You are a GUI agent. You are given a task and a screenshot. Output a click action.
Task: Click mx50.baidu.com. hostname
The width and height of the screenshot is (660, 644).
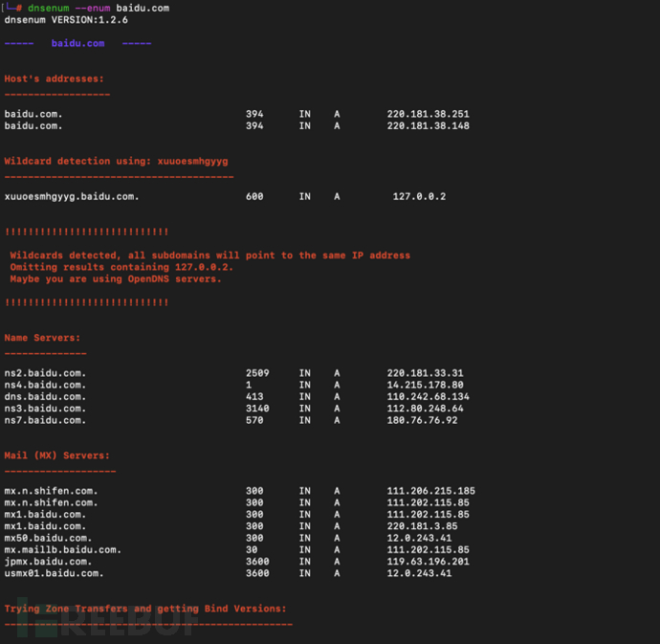click(49, 539)
